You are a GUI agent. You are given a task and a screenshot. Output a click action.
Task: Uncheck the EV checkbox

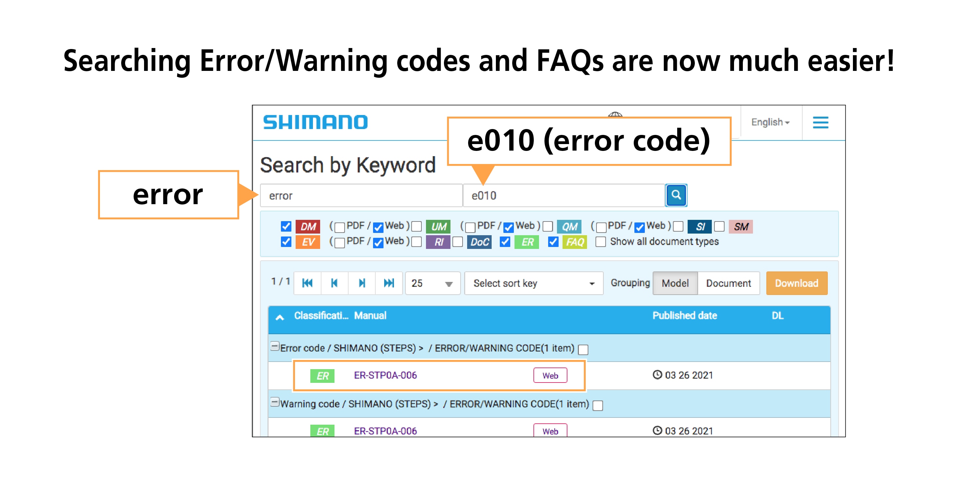point(286,242)
